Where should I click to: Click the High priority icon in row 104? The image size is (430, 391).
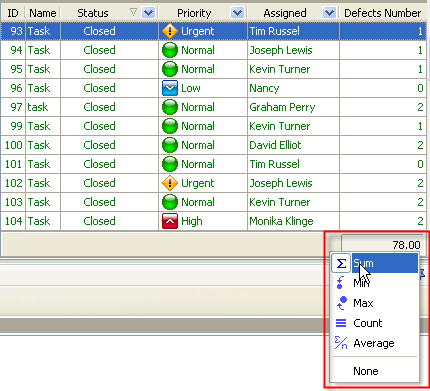pos(170,221)
